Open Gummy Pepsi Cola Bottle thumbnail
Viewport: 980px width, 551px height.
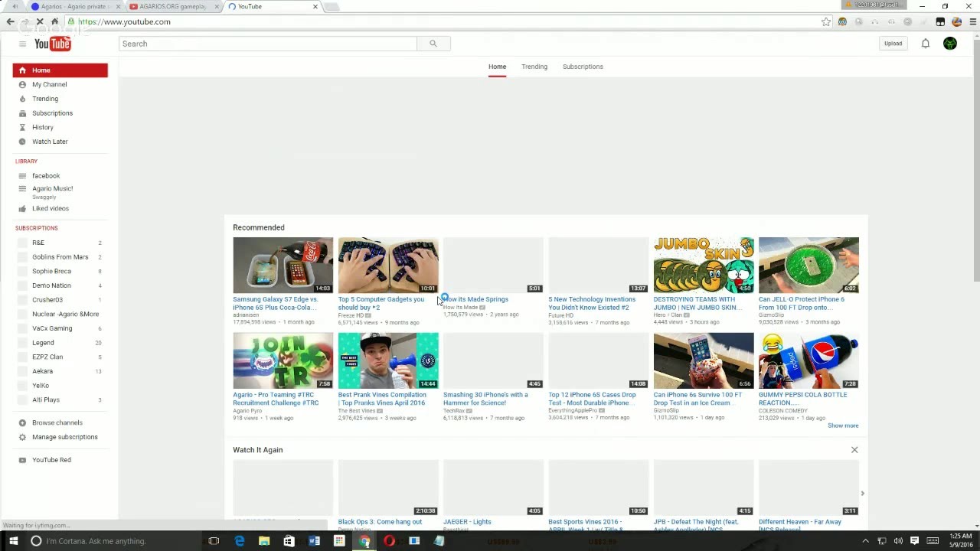[808, 360]
